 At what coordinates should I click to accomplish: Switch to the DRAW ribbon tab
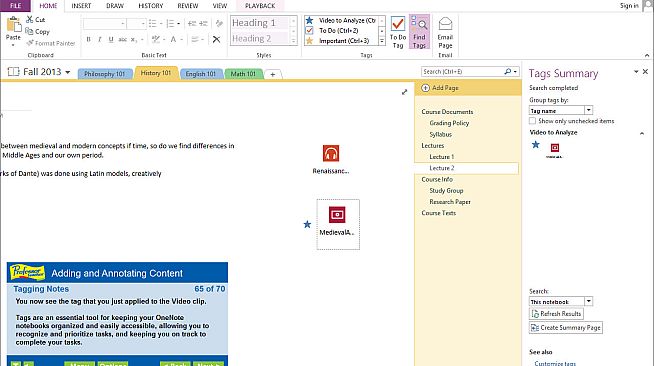(115, 6)
